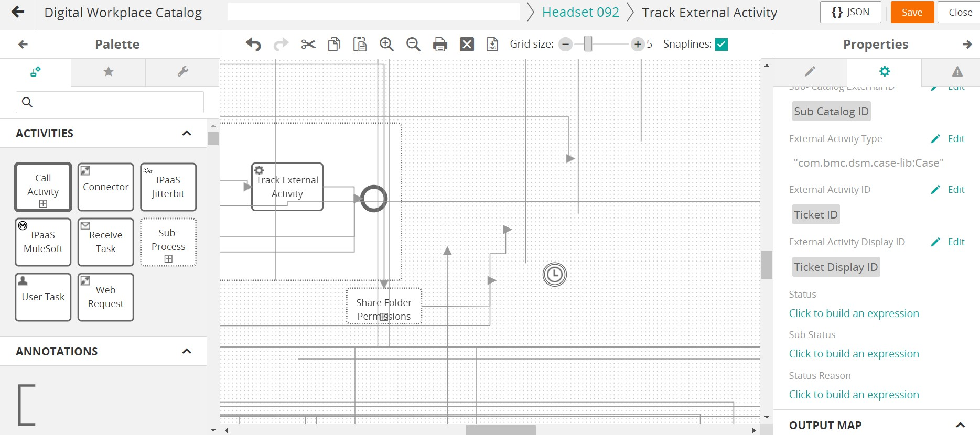
Task: Click the back arrow beside Digital Workplace Catalog
Action: pos(18,12)
